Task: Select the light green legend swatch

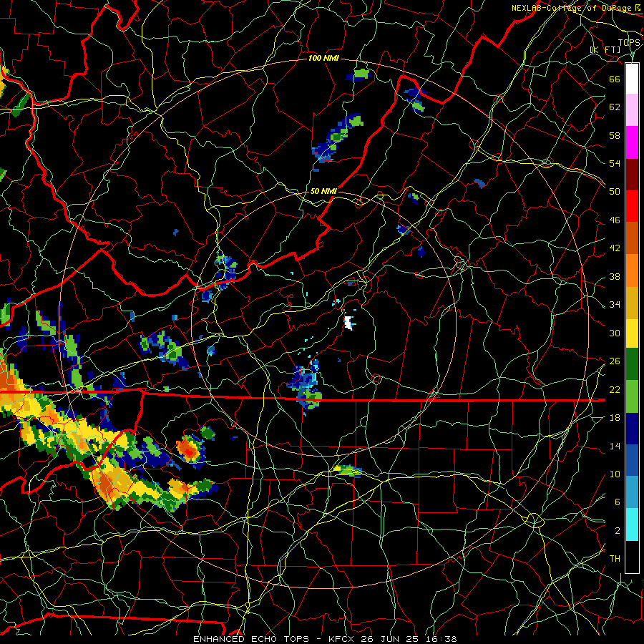Action: point(632,396)
